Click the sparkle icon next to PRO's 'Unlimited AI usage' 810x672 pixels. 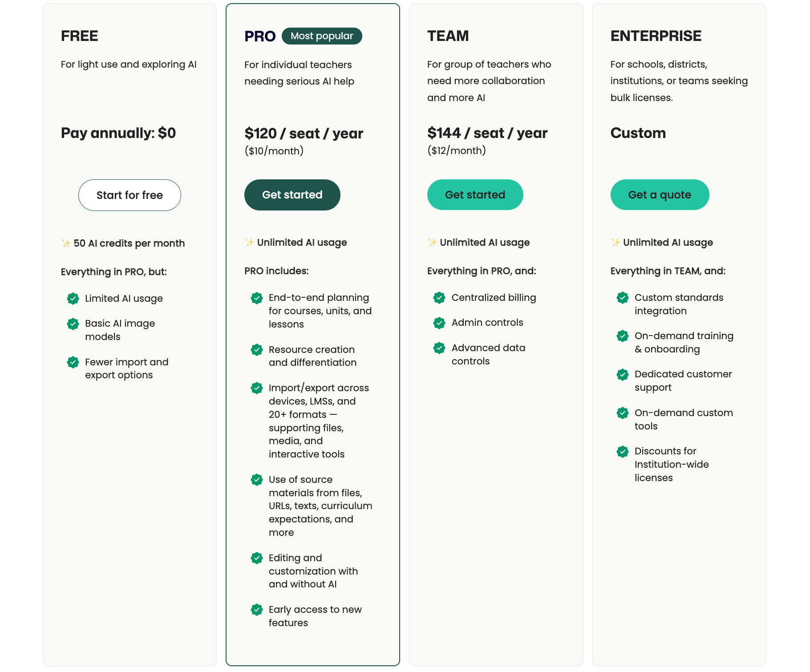tap(249, 242)
